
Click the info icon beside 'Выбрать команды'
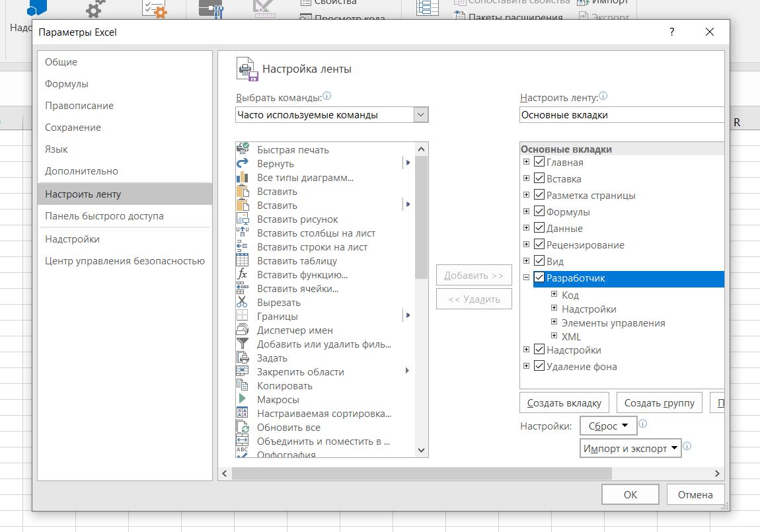pos(327,96)
